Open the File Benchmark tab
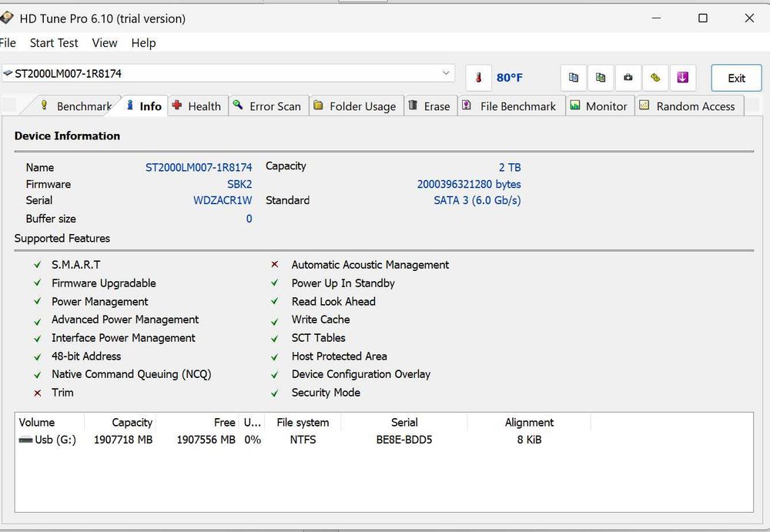Viewport: 770px width, 532px height. coord(511,106)
